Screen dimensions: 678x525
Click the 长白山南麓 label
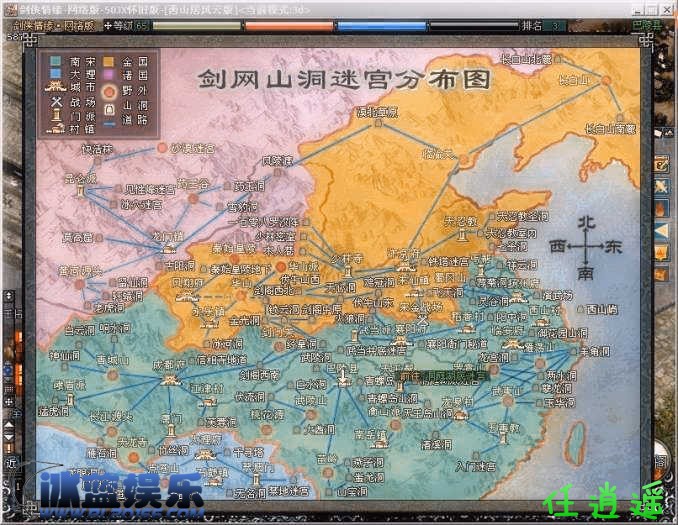[611, 128]
